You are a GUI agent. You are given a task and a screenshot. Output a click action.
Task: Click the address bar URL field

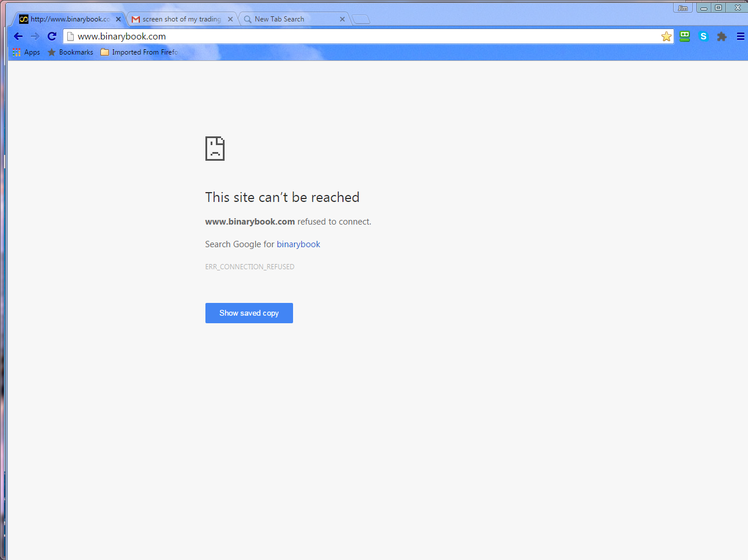tap(368, 37)
